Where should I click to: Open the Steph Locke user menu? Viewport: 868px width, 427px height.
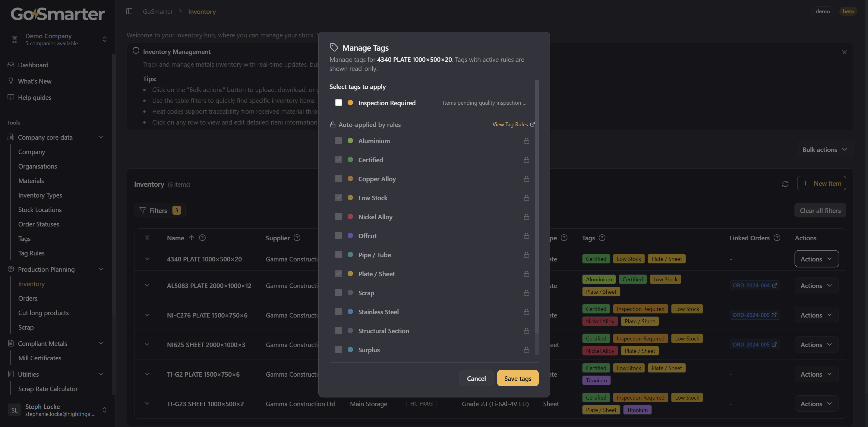pyautogui.click(x=58, y=410)
